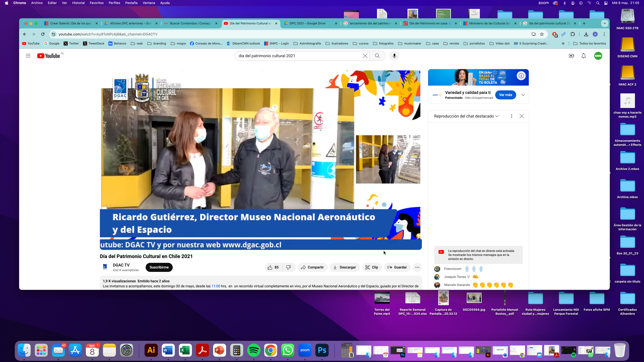Open Spotify from the Dock
The image size is (644, 362).
[x=253, y=350]
